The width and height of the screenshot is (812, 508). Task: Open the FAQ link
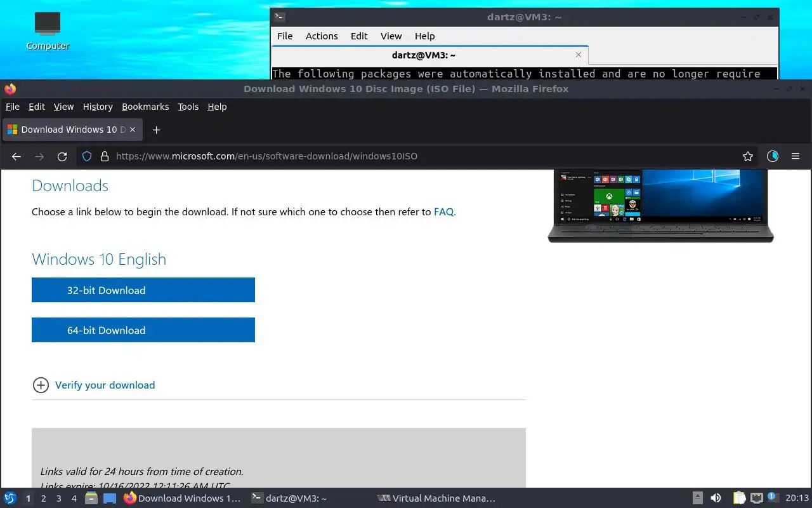click(x=443, y=212)
